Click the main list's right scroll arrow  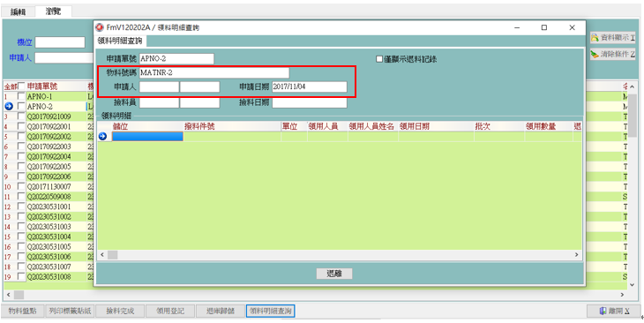point(623,295)
